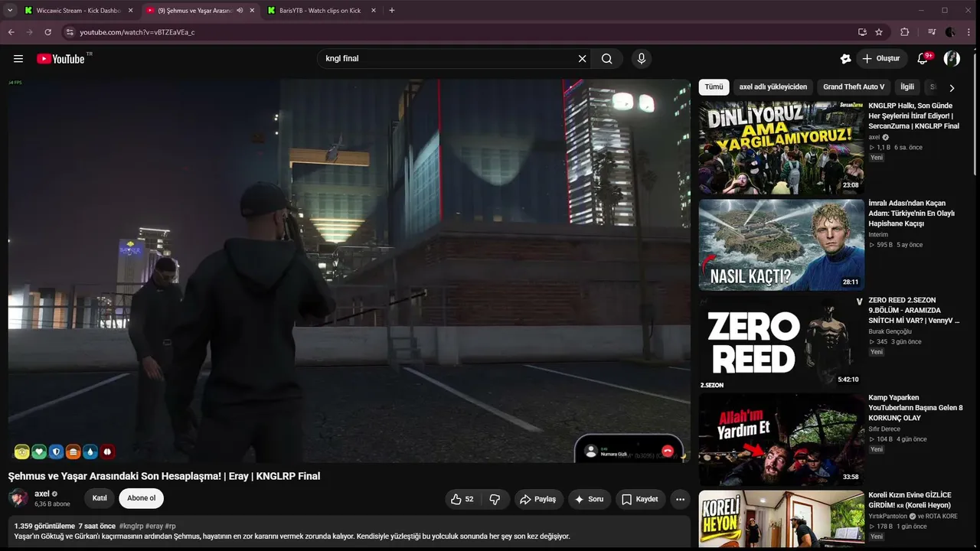Expand the tab search dropdown

(9, 11)
